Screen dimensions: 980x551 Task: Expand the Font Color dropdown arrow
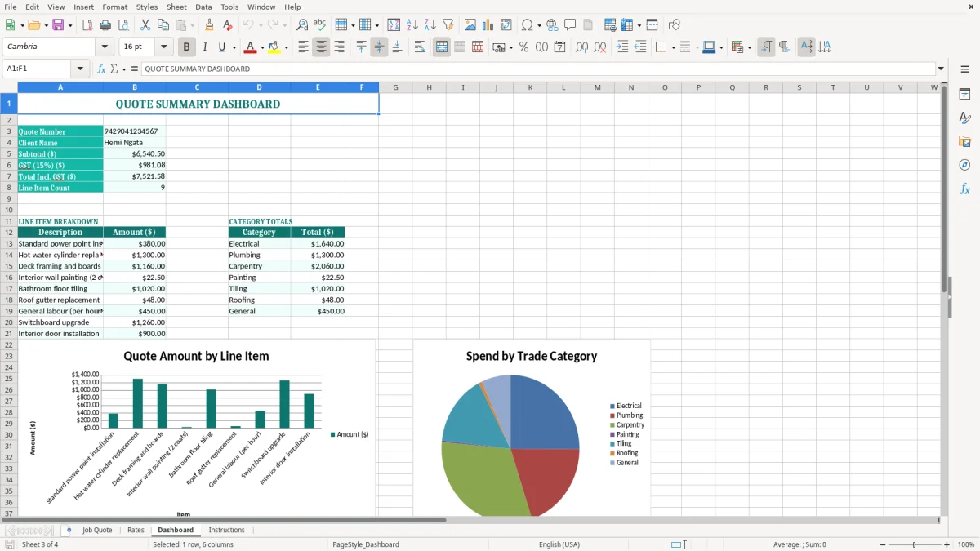pos(261,47)
